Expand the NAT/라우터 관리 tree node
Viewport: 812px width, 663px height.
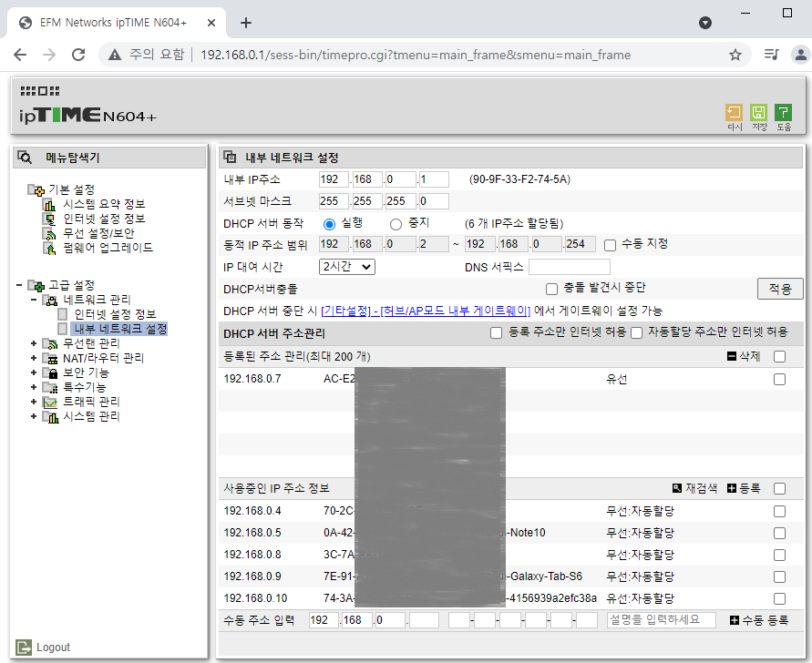pyautogui.click(x=34, y=358)
